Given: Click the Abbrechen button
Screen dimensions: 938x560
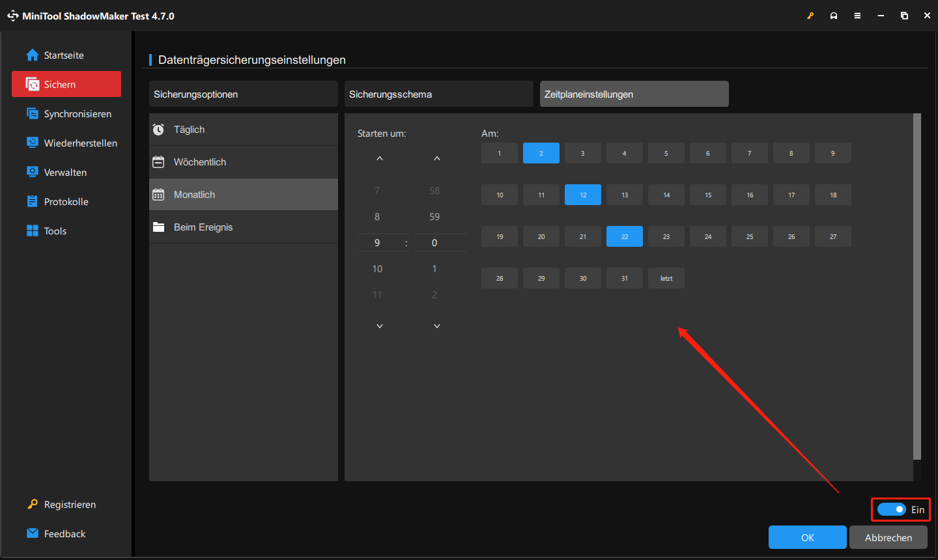Looking at the screenshot, I should click(x=888, y=537).
